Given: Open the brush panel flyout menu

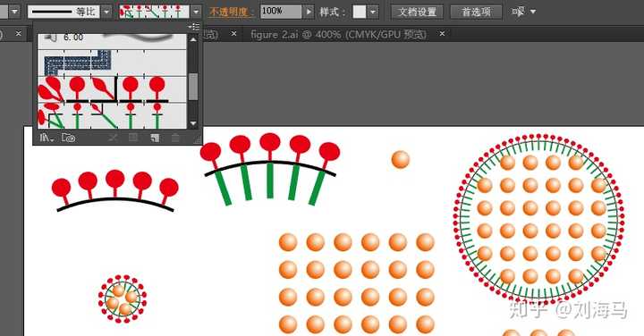Looking at the screenshot, I should pyautogui.click(x=194, y=27).
